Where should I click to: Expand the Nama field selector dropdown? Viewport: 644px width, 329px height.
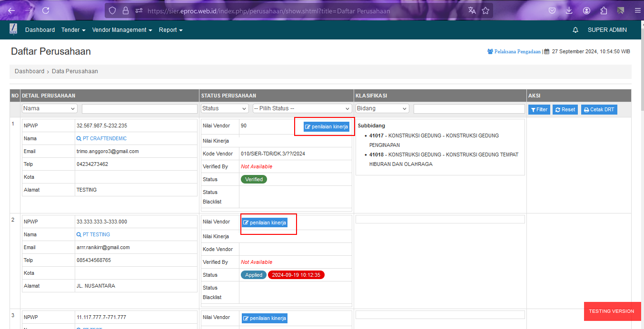(x=50, y=109)
